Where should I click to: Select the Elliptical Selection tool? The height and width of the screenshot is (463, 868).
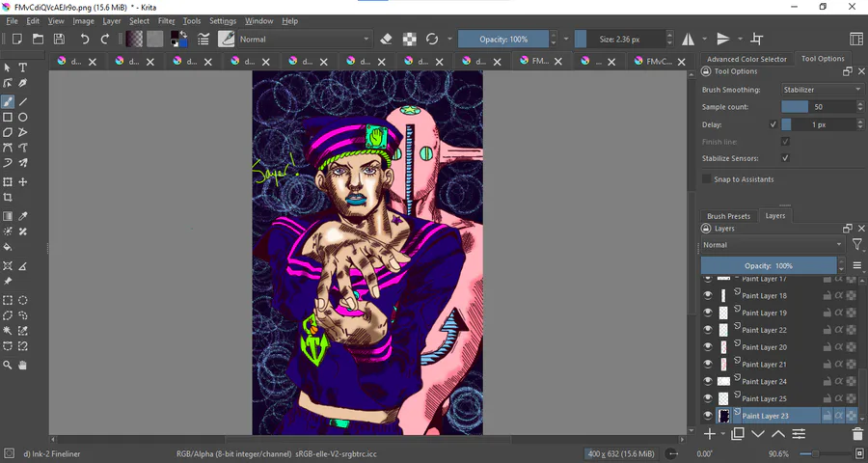coord(23,300)
